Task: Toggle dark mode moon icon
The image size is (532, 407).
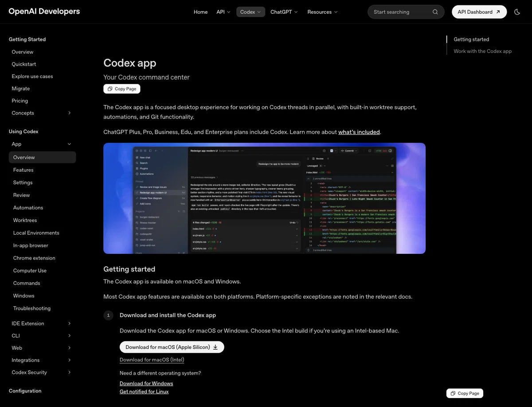Action: click(517, 12)
